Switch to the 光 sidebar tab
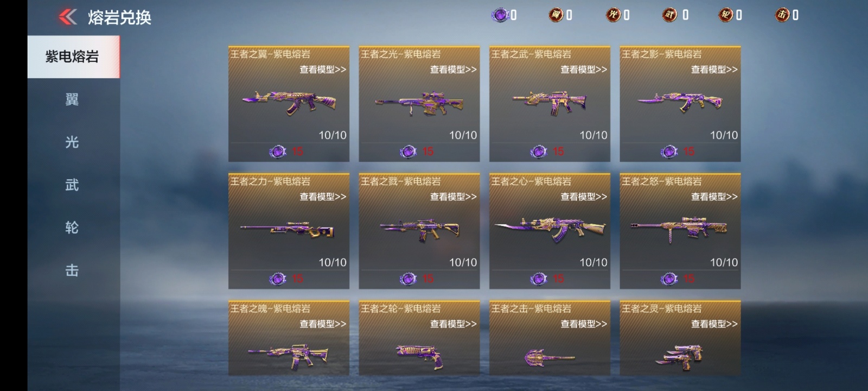Viewport: 868px width, 391px height. coord(73,142)
